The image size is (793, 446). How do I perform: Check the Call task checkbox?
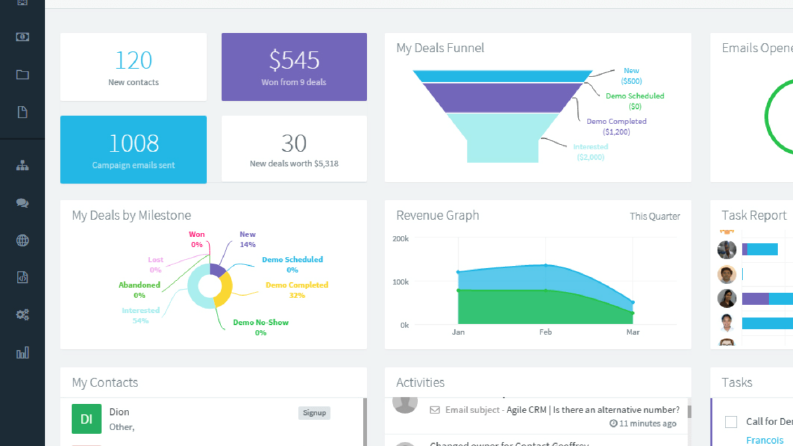pos(731,422)
